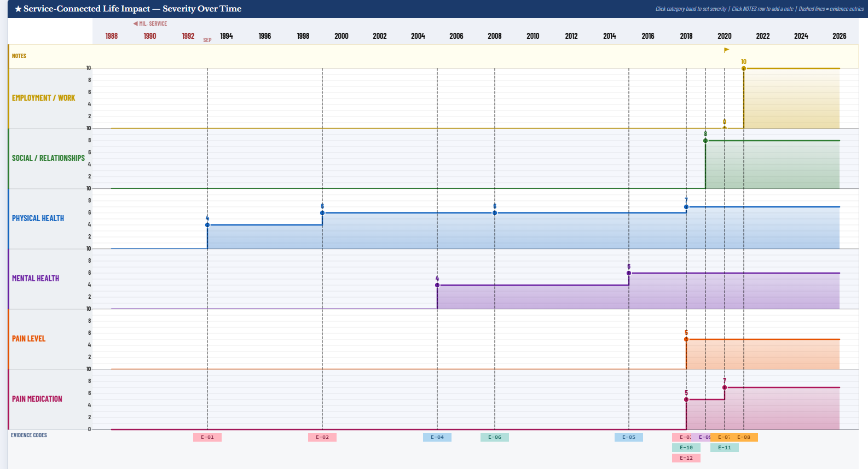This screenshot has height=469, width=868.
Task: Click the PAIN MEDICATION category label
Action: [x=37, y=399]
